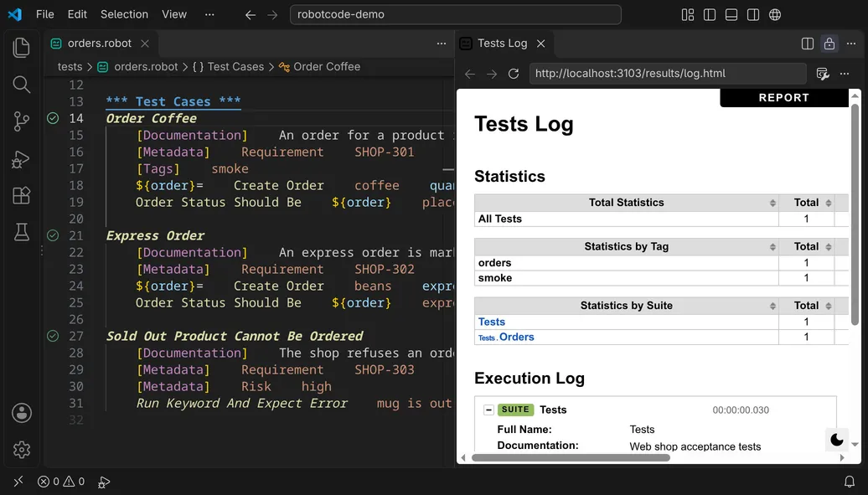This screenshot has width=868, height=495.
Task: Click the log page horizontal scrollbar
Action: coord(571,458)
